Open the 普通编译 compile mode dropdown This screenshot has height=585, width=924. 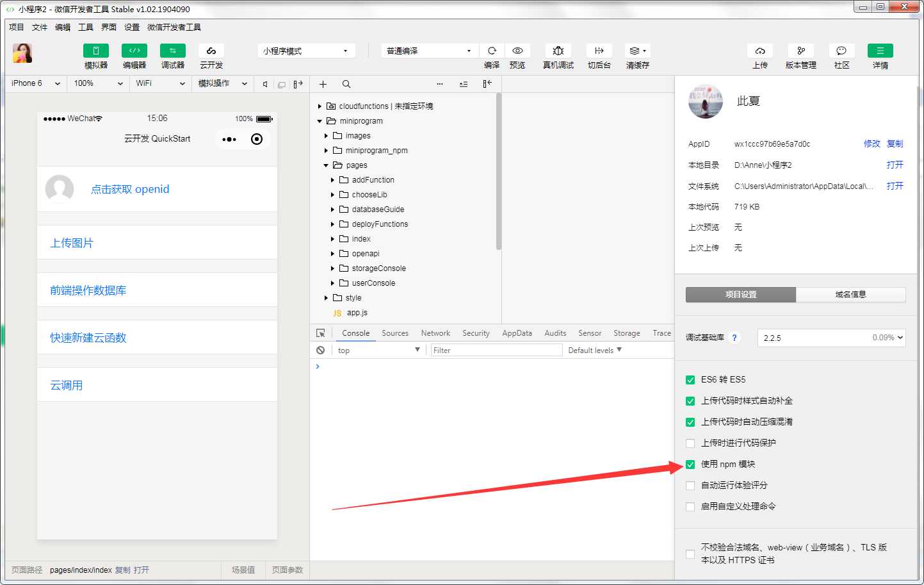(430, 51)
